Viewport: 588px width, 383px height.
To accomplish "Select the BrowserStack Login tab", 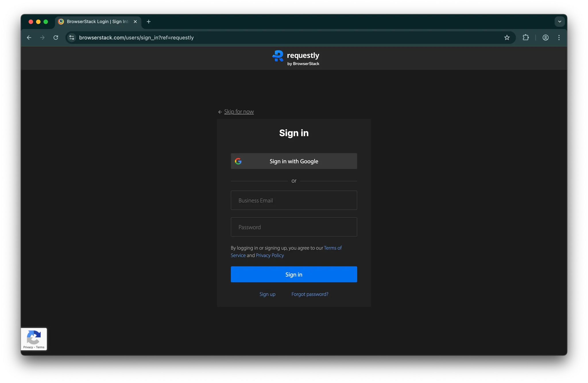I will pyautogui.click(x=95, y=22).
